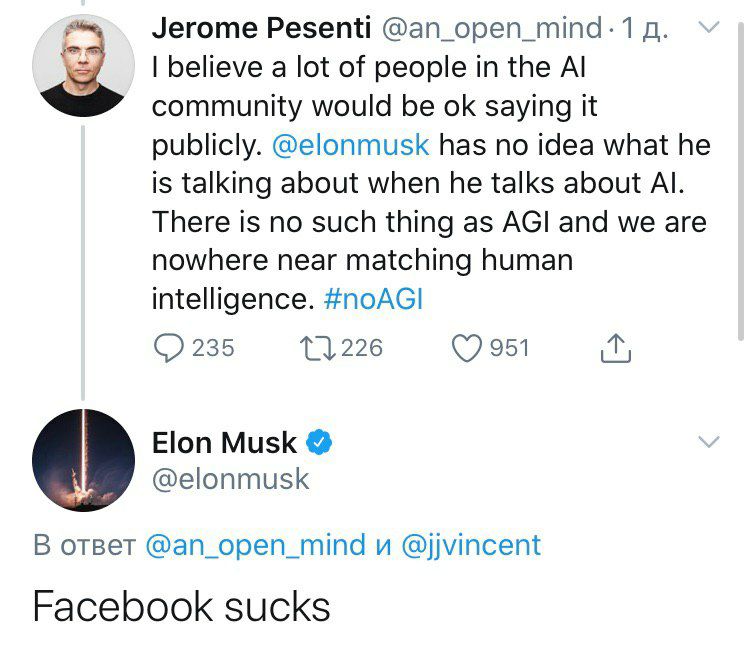The image size is (750, 667).
Task: View the 226 retweets count
Action: 362,348
